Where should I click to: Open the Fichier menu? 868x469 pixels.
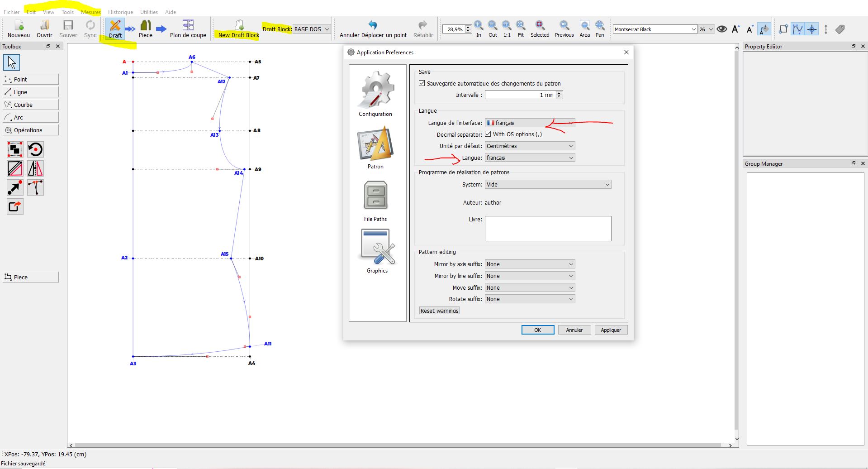pos(11,12)
